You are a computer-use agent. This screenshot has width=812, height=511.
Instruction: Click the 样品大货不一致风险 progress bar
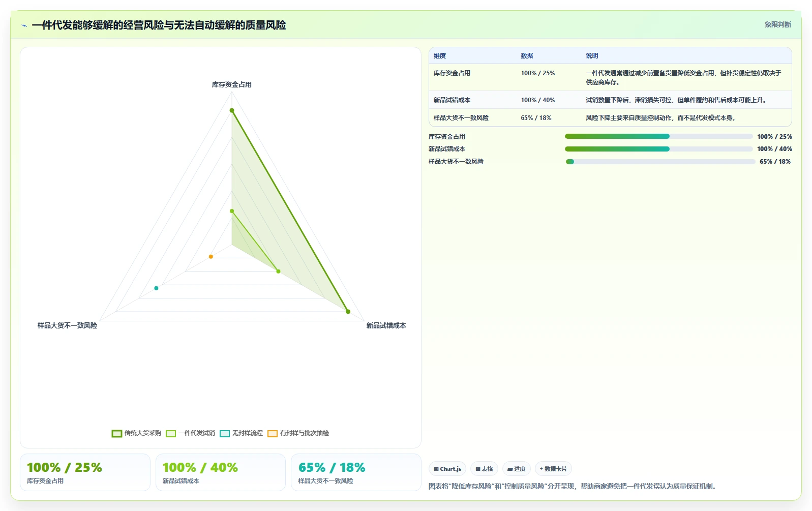[660, 162]
